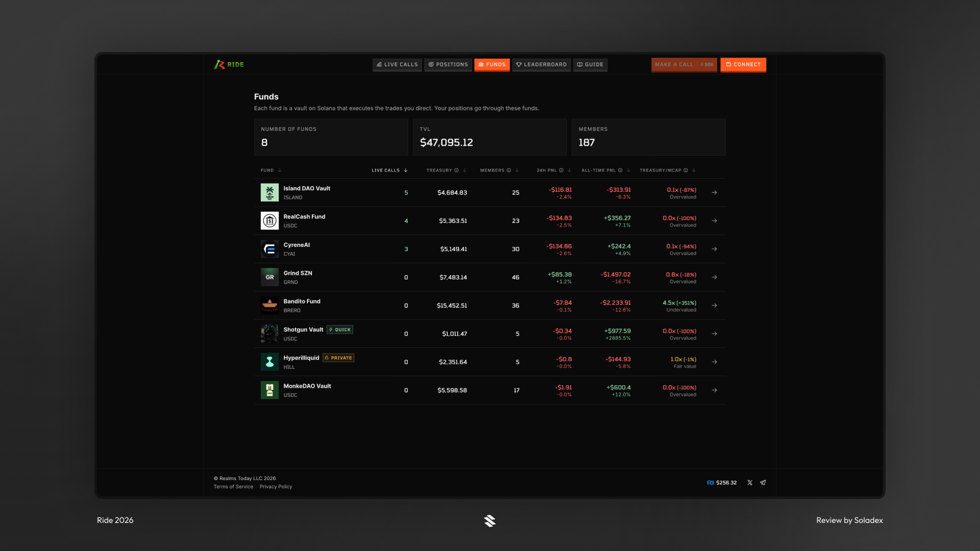Open Island DAO Vault fund avatar
The image size is (980, 551).
tap(269, 192)
